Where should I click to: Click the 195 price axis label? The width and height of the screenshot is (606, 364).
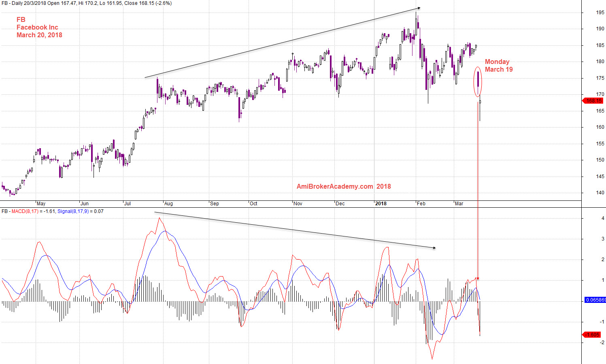[600, 13]
